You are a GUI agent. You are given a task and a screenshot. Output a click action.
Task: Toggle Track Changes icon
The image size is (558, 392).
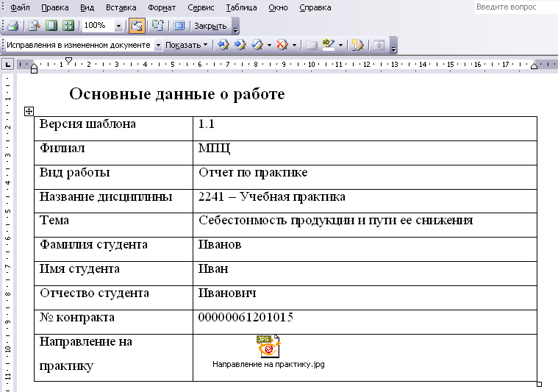coord(357,45)
